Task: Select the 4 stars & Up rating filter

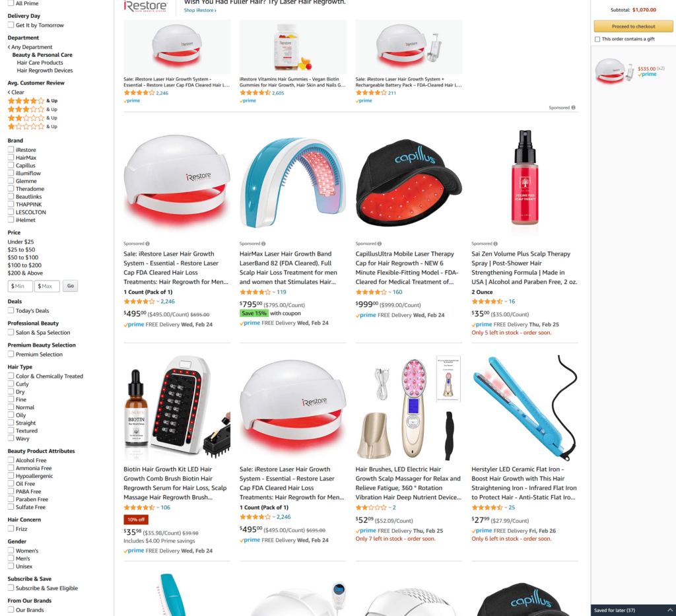Action: [32, 101]
